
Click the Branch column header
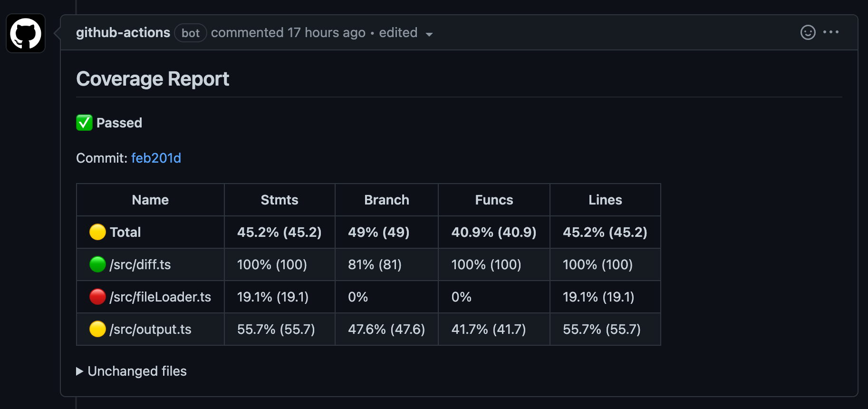[386, 200]
